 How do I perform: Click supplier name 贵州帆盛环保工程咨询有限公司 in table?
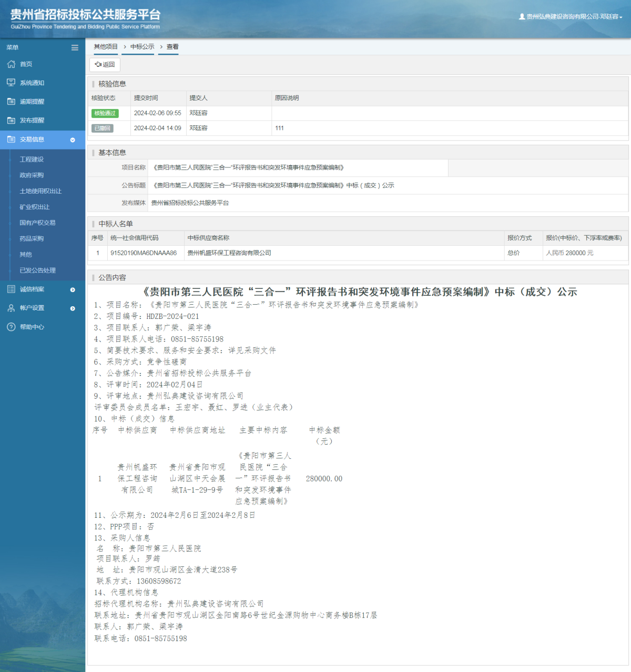229,253
